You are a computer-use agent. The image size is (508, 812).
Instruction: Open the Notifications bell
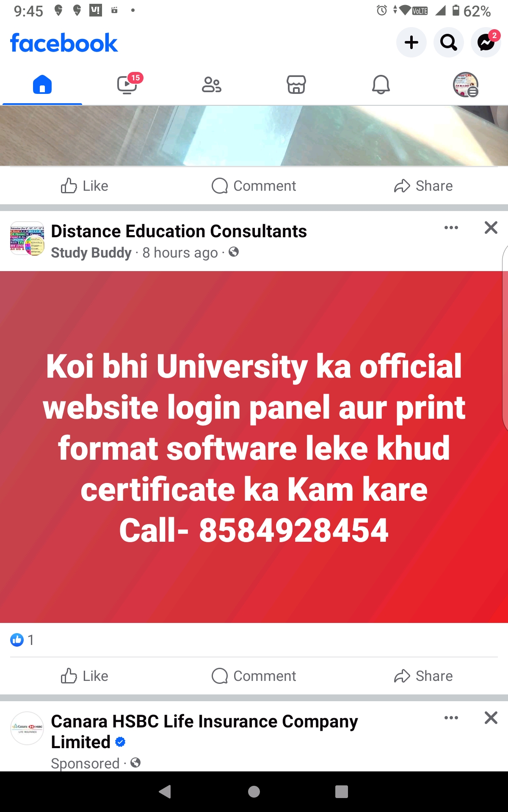(381, 85)
